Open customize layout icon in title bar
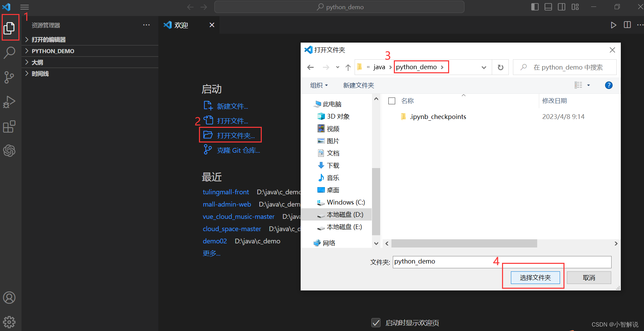Screen dimensions: 644x331 tap(575, 7)
